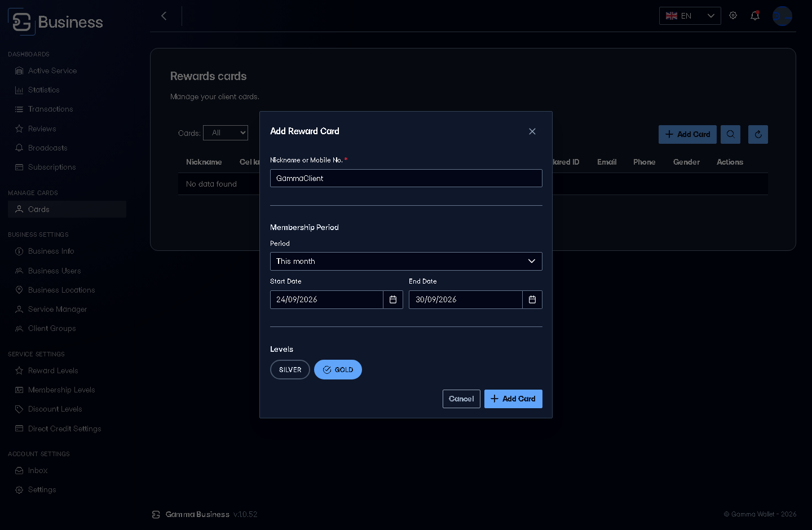812x530 pixels.
Task: Open the EN language selector
Action: (690, 16)
